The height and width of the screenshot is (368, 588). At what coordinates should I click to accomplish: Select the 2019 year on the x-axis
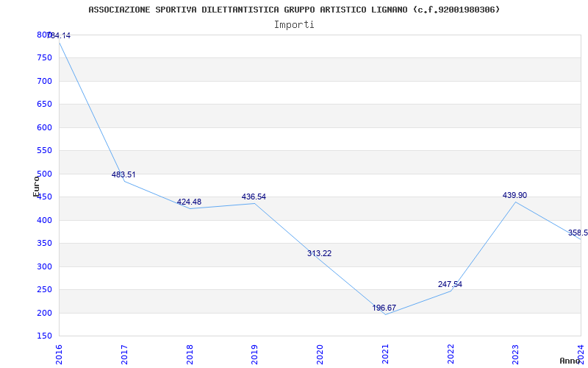(254, 354)
